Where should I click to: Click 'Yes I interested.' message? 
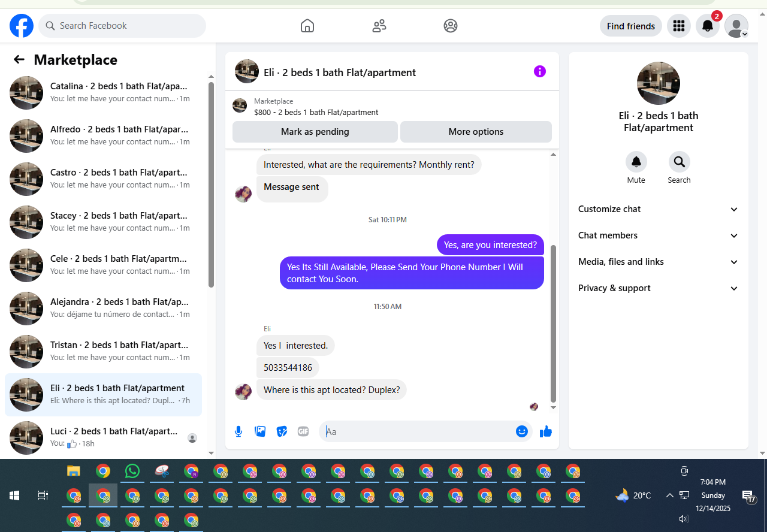295,345
